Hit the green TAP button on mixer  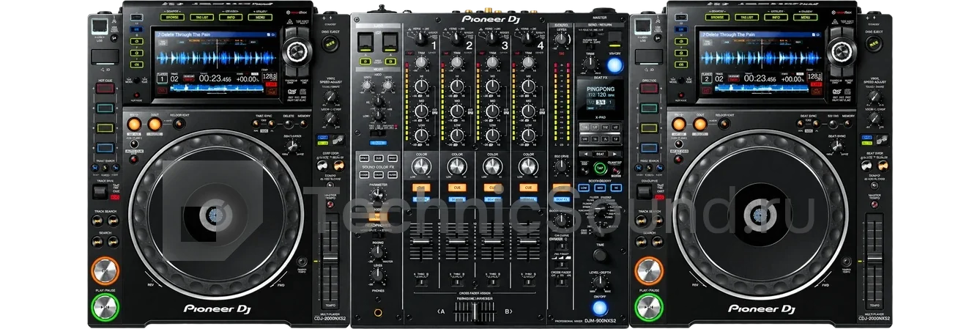[x=599, y=167]
